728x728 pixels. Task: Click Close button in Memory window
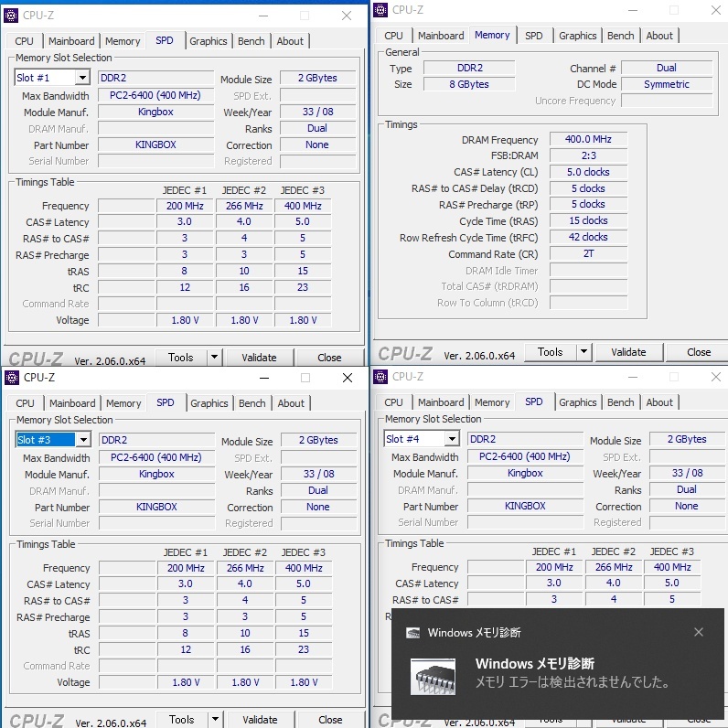(699, 351)
